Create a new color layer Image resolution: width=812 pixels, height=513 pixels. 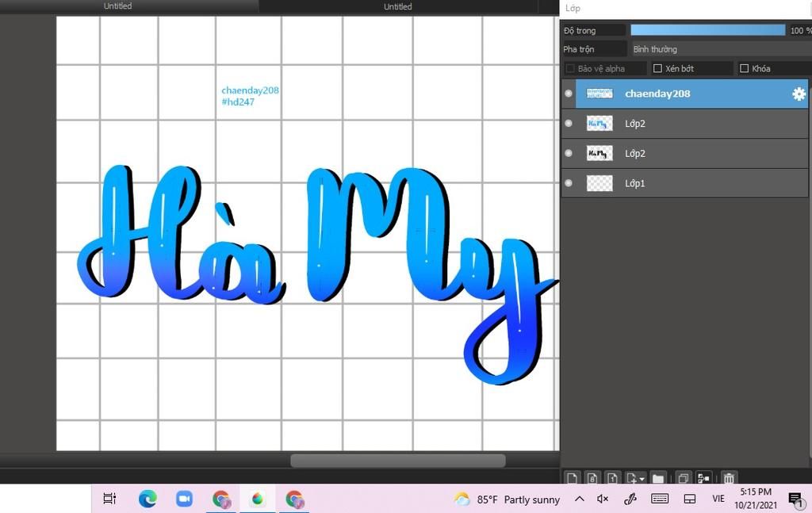tap(573, 478)
